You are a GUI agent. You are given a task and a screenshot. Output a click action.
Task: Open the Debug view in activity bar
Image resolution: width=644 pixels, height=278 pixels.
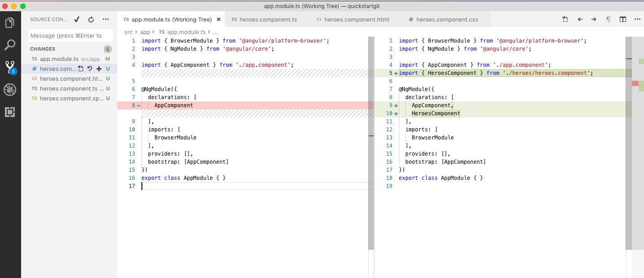10,90
